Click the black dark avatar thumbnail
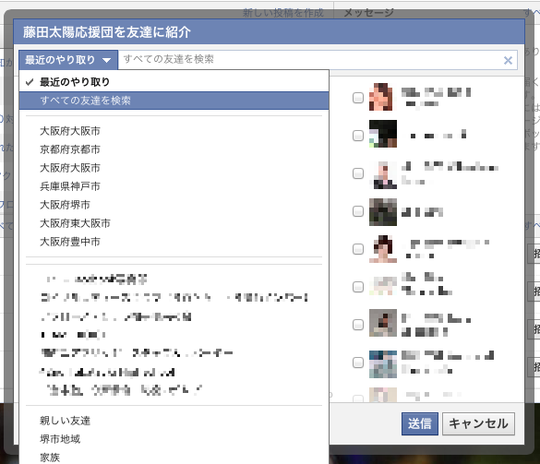The height and width of the screenshot is (464, 540). [383, 134]
